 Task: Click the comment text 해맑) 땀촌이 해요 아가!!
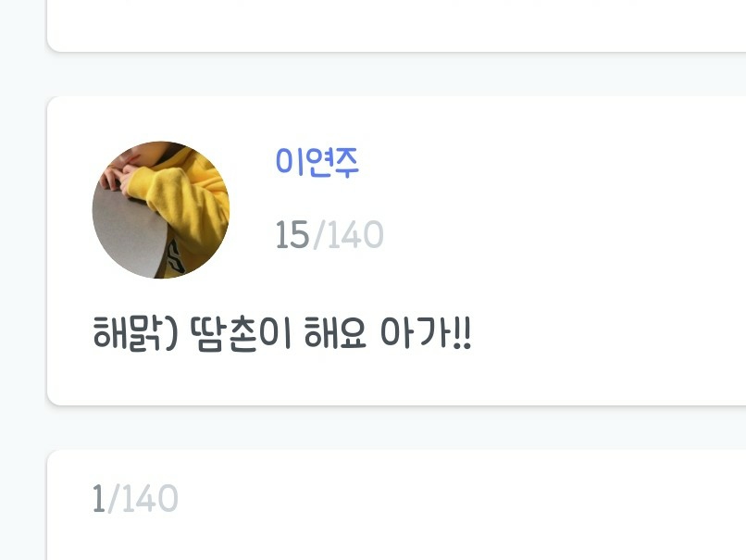(x=281, y=333)
